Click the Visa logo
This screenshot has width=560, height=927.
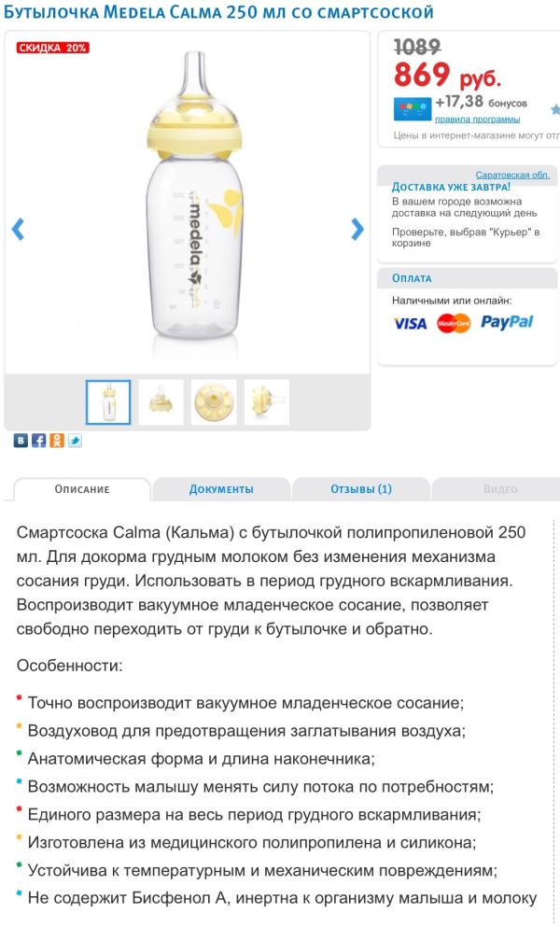[x=411, y=323]
